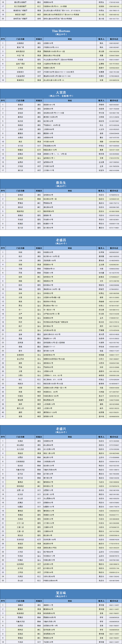Select 松江东都荟餐厅 in the top table
Screen dimensions: 122x644
(x=20, y=6)
